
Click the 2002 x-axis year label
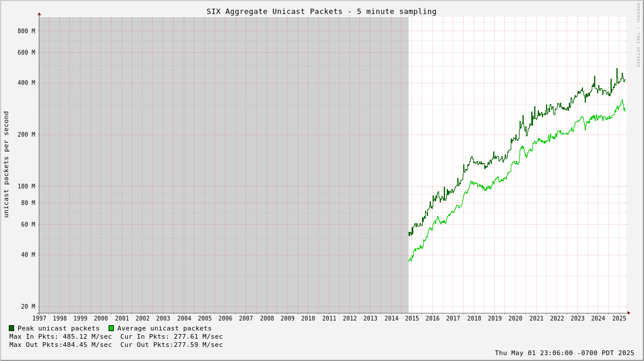[x=143, y=318]
